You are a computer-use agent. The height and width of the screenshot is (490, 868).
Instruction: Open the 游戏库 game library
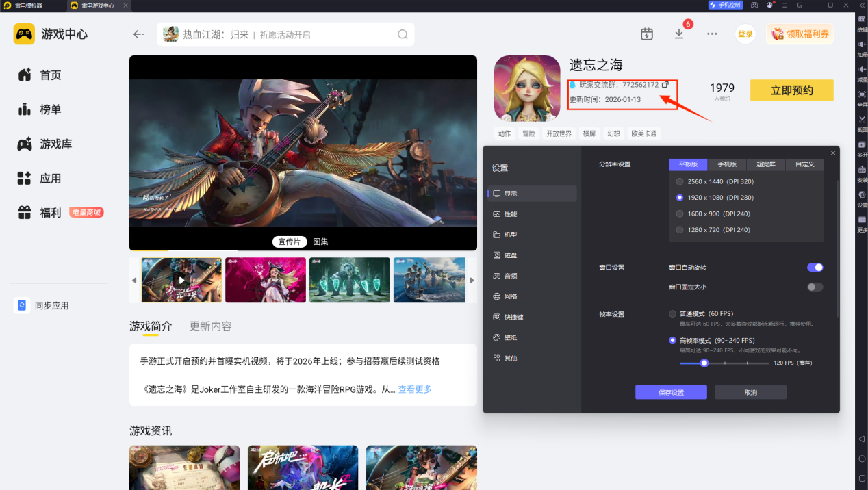(x=45, y=144)
